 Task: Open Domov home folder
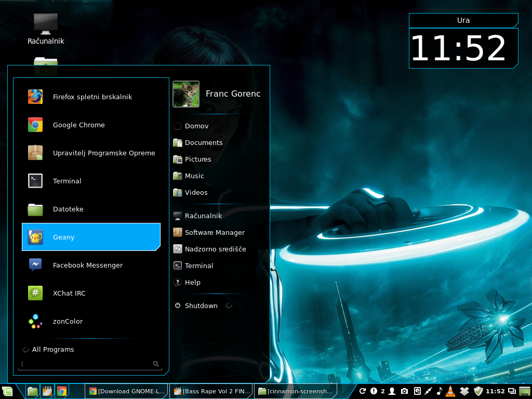click(191, 126)
